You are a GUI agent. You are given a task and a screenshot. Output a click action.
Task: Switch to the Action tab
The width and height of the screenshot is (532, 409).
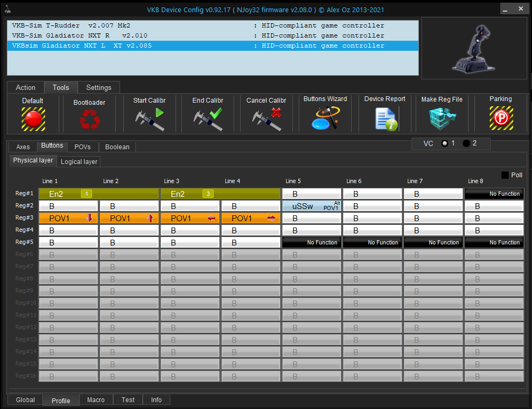pyautogui.click(x=25, y=88)
